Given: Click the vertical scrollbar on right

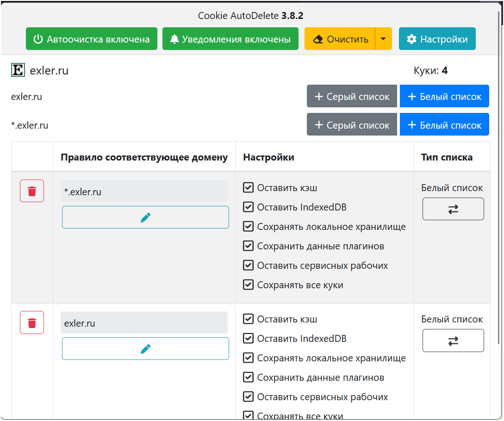Looking at the screenshot, I should point(499,185).
